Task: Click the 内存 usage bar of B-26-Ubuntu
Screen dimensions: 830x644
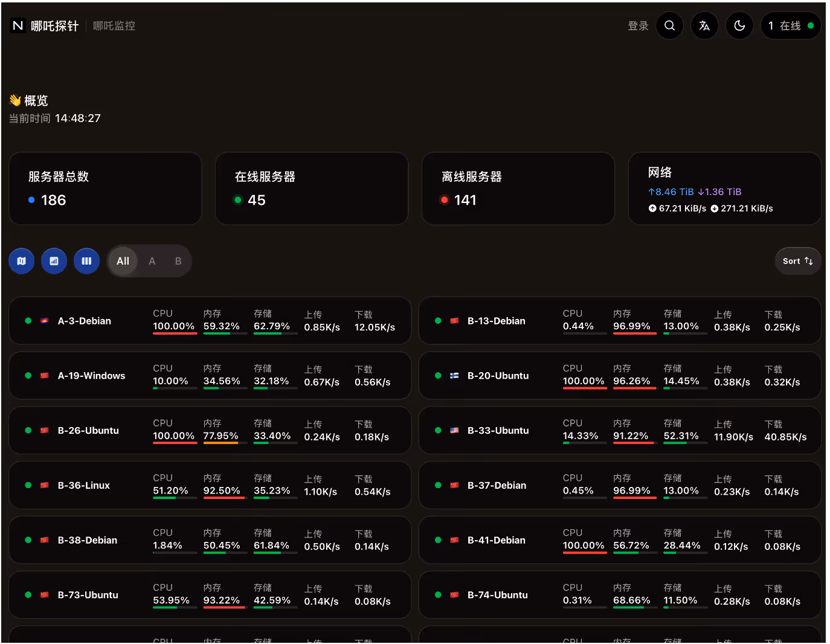Action: pos(225,443)
